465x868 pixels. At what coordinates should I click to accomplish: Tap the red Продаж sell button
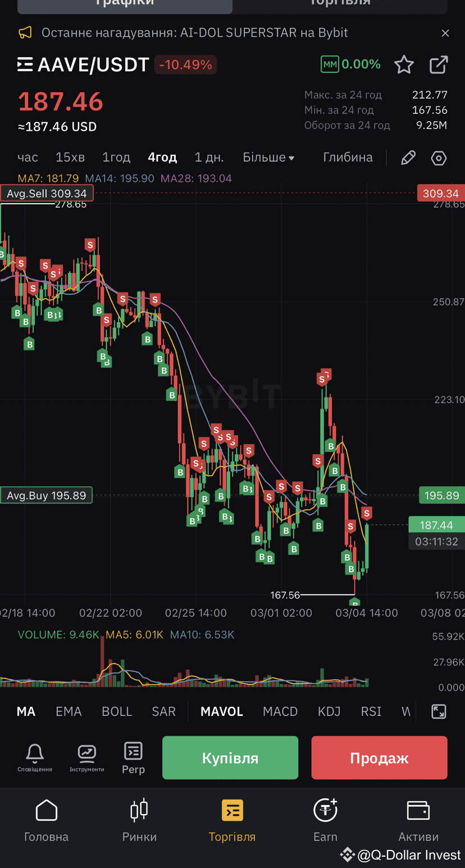coord(380,757)
